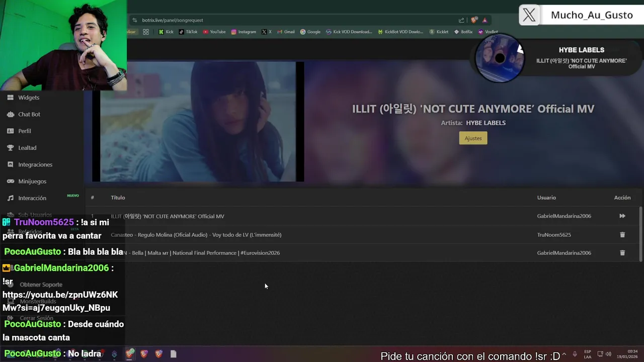Click the Lealtad trophy icon
644x362 pixels.
point(10,148)
